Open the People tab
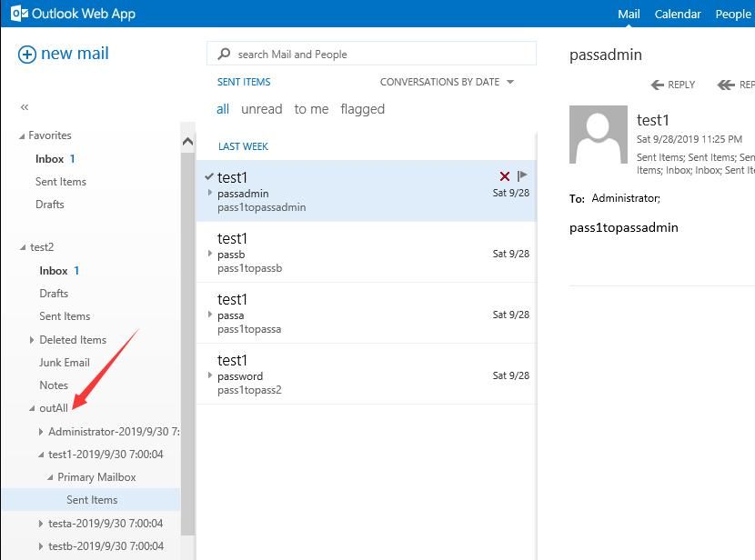The height and width of the screenshot is (560, 755). pyautogui.click(x=733, y=14)
